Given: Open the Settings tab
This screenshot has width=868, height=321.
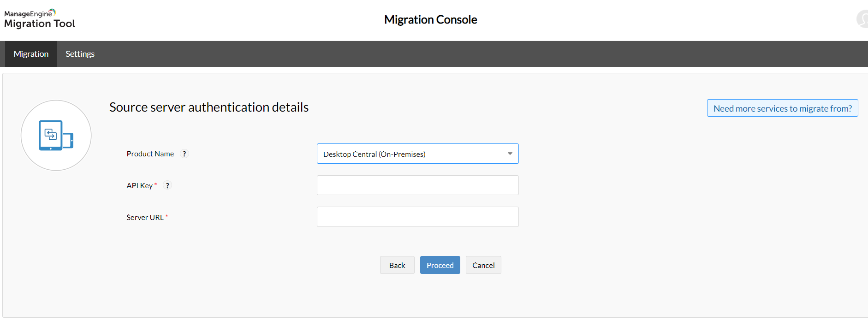Looking at the screenshot, I should coord(80,54).
